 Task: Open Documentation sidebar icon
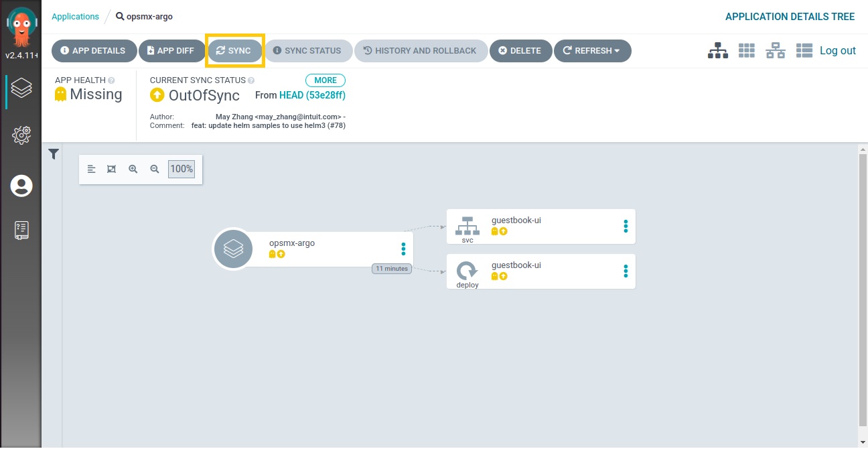[21, 230]
